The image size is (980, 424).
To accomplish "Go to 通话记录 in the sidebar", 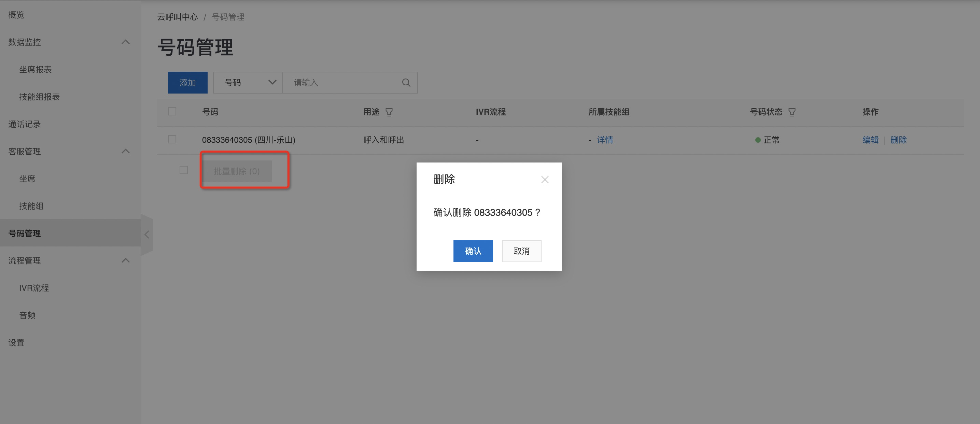I will 24,124.
